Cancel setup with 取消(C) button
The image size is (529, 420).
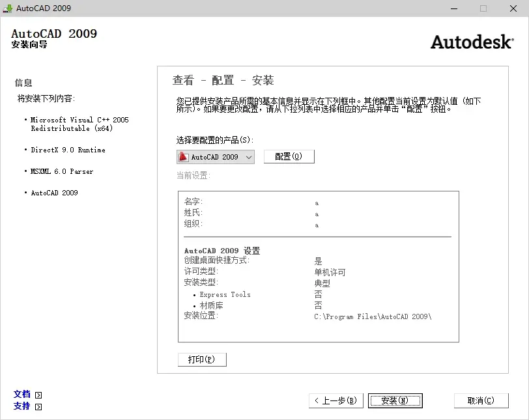[x=481, y=400]
